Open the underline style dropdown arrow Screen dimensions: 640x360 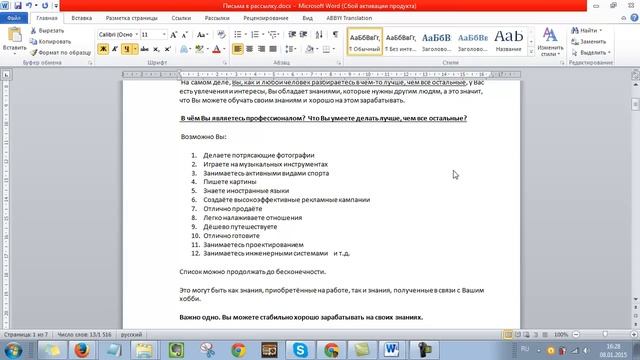click(x=135, y=49)
